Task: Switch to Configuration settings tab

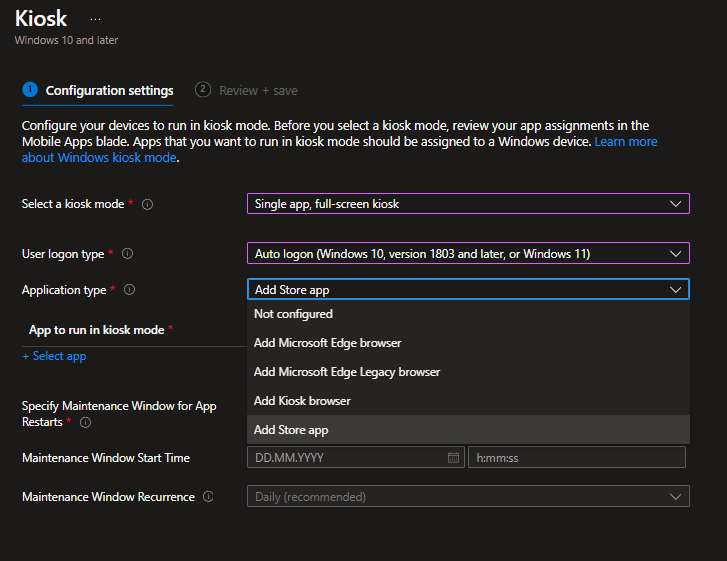Action: (x=109, y=91)
